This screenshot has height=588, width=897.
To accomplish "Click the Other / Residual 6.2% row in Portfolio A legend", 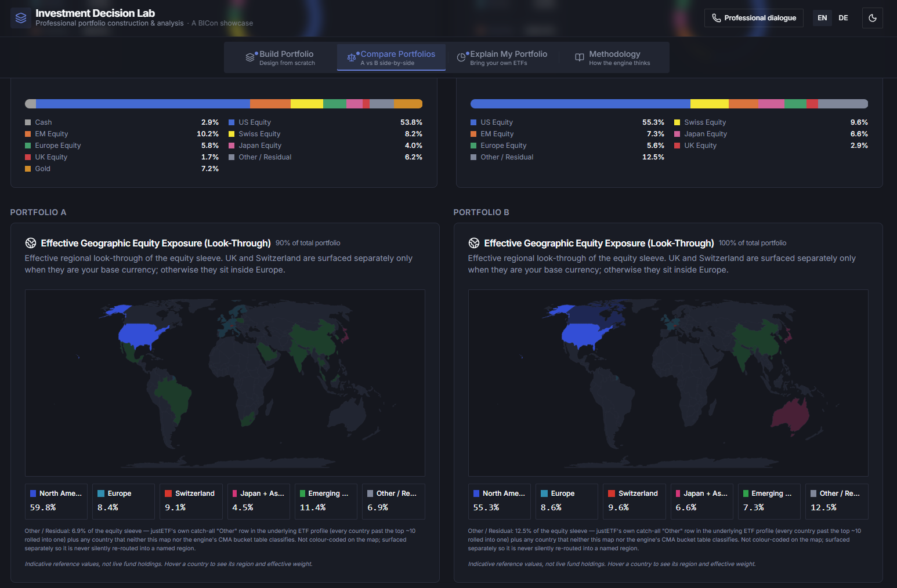I will (325, 157).
